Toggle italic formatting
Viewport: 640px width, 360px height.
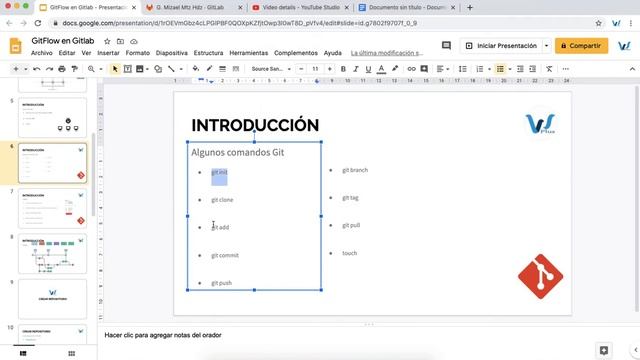click(356, 69)
